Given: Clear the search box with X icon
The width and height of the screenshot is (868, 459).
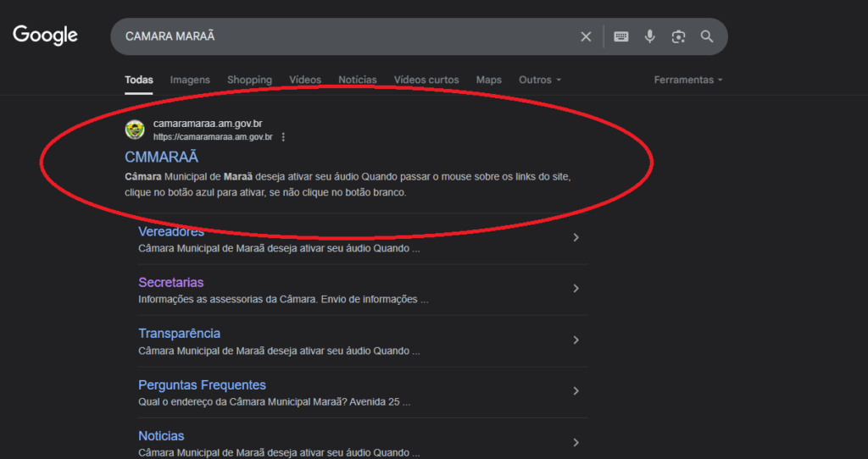Looking at the screenshot, I should coord(586,36).
